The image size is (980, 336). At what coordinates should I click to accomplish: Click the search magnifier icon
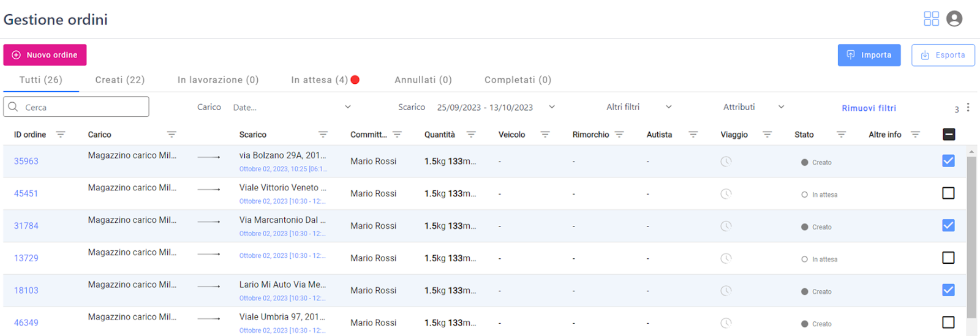[x=13, y=106]
